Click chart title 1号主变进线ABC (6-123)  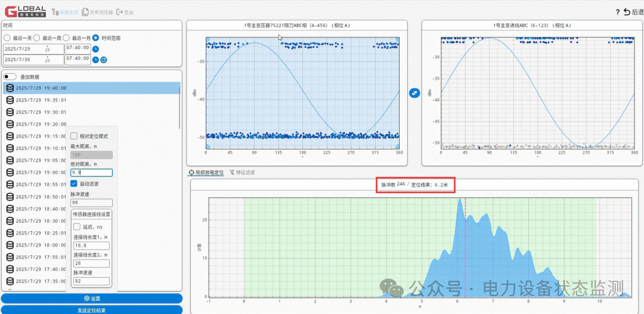point(532,26)
